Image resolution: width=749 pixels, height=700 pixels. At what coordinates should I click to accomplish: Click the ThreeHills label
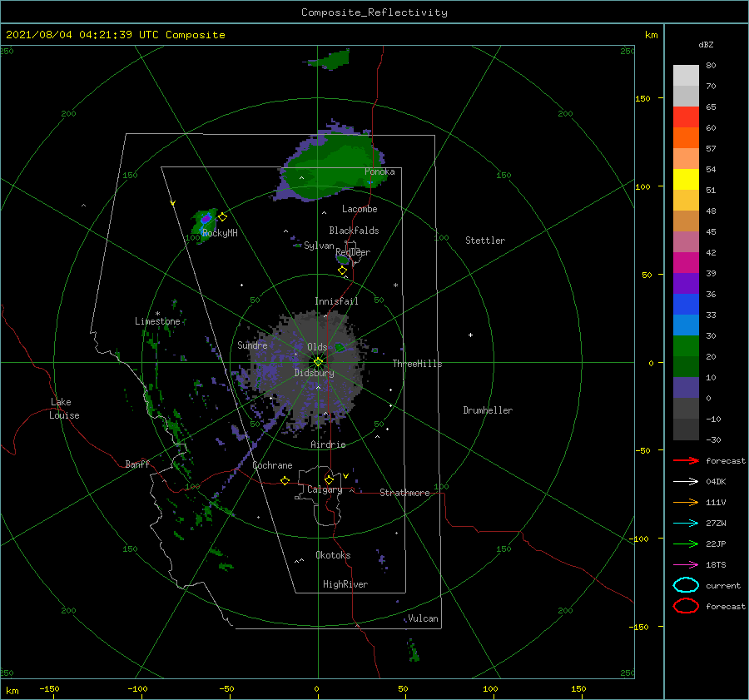click(417, 364)
